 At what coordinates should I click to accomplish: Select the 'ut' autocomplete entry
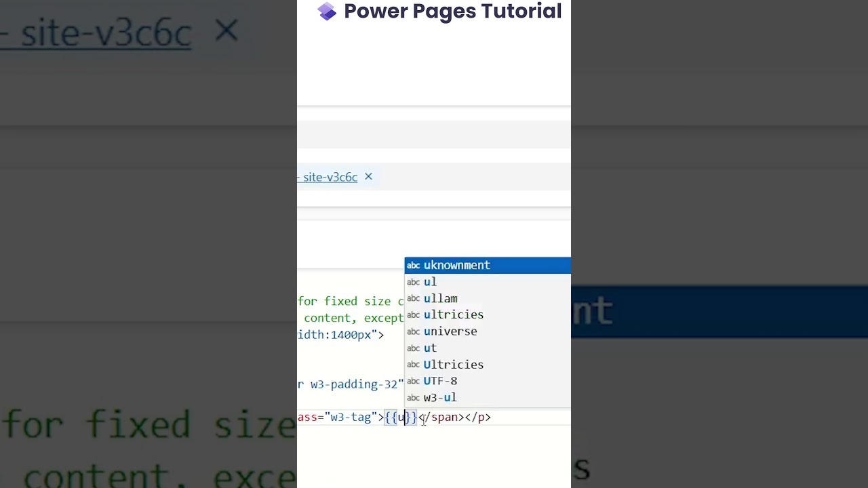tap(488, 348)
